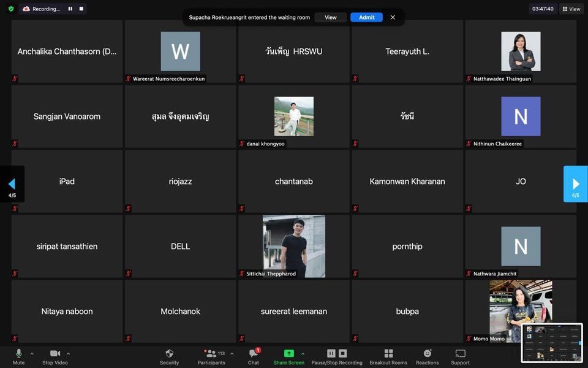Toggle Stop Video camera button

[x=56, y=354]
